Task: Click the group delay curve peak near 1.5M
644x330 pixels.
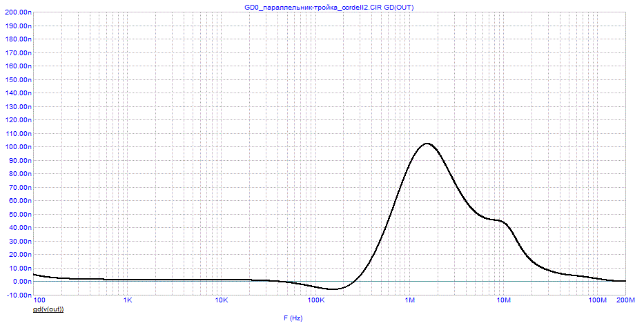Action: [x=427, y=144]
